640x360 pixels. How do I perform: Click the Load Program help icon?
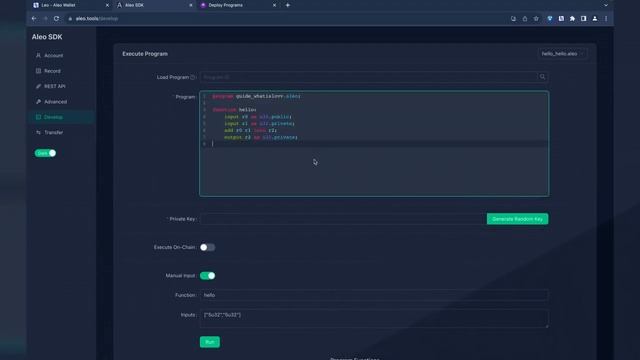coord(193,77)
